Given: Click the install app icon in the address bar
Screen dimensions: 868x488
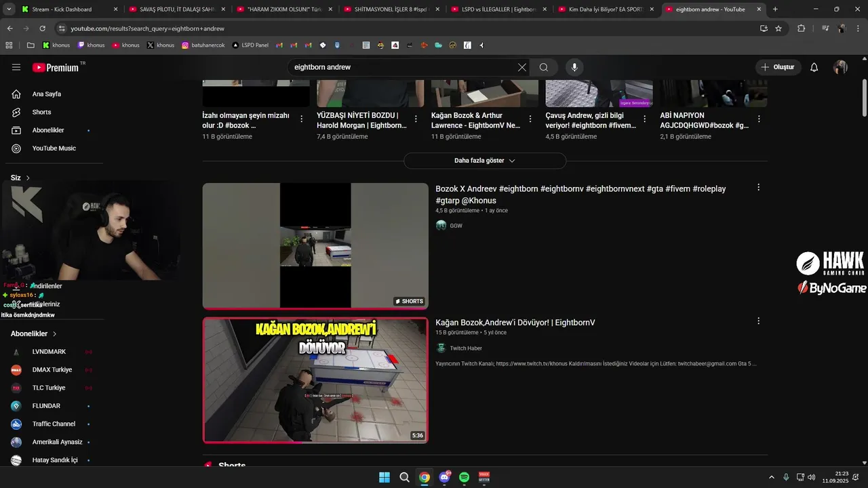Looking at the screenshot, I should pos(764,28).
